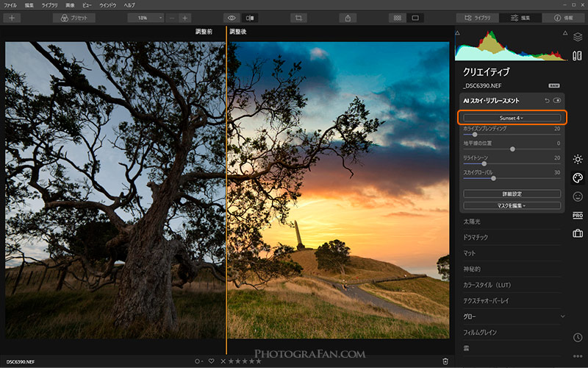Open the 画像 menu
This screenshot has width=588, height=368.
[70, 5]
